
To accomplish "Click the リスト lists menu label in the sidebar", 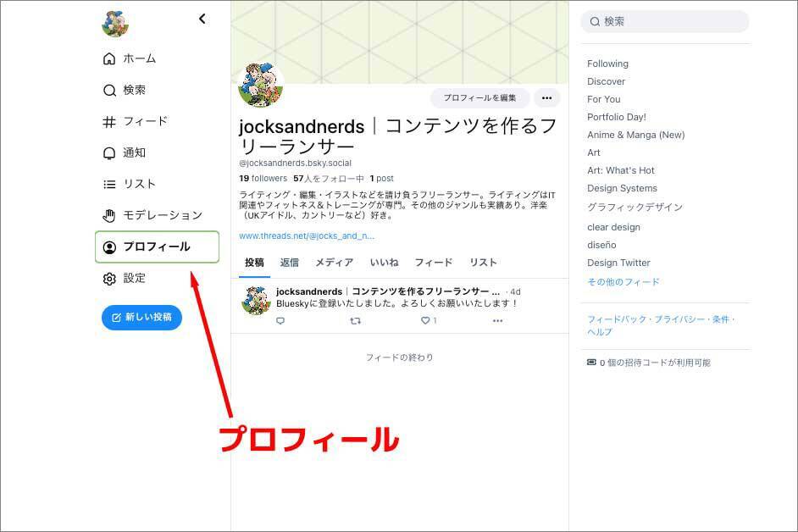I will (139, 185).
